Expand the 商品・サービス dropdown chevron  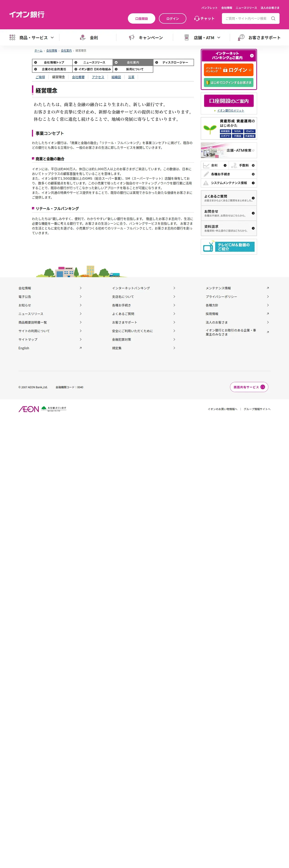pyautogui.click(x=52, y=37)
